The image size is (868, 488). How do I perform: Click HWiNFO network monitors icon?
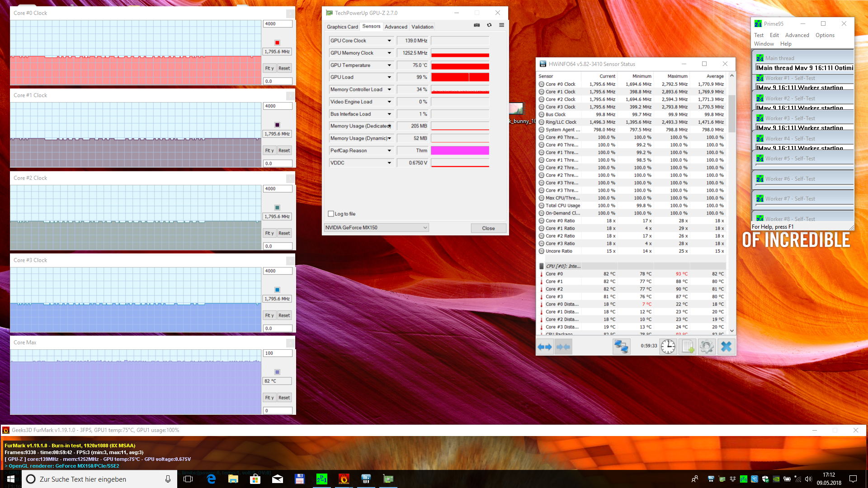(x=622, y=347)
